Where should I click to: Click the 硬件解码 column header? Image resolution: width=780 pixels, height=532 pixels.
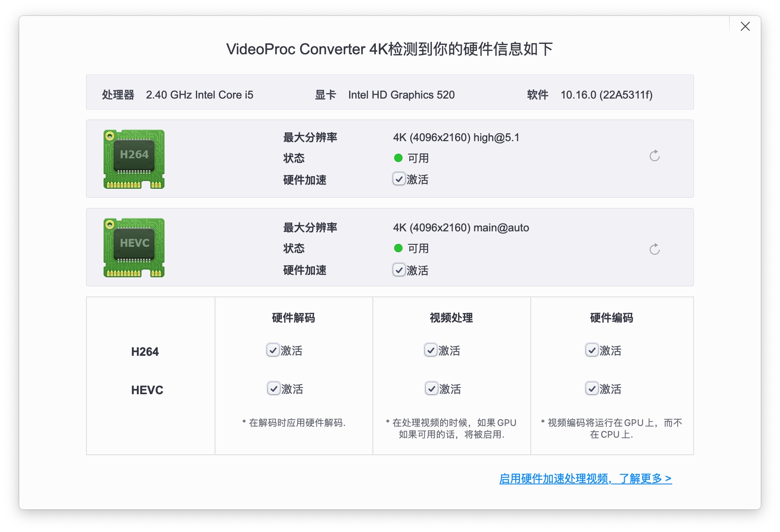[294, 318]
